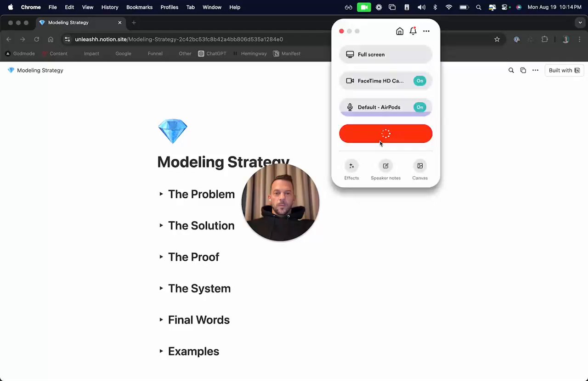Toggle Default AirPods microphone off

click(x=419, y=107)
